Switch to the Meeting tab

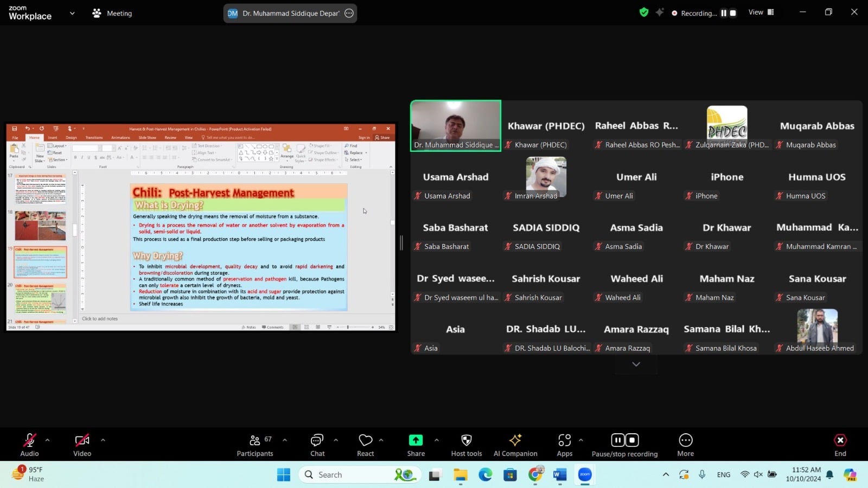tap(112, 14)
